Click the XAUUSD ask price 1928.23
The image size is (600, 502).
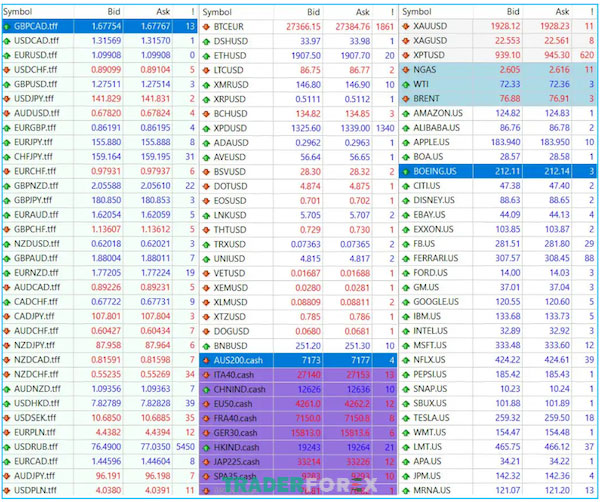555,26
